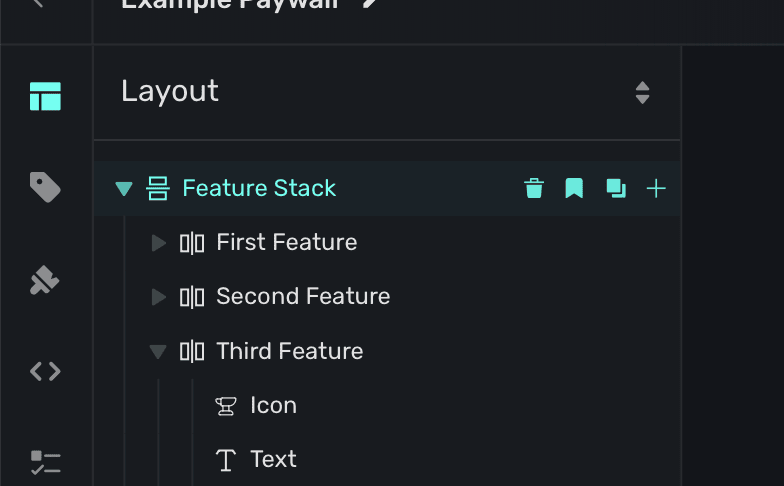Add a child with the plus icon
784x486 pixels.
(x=656, y=188)
